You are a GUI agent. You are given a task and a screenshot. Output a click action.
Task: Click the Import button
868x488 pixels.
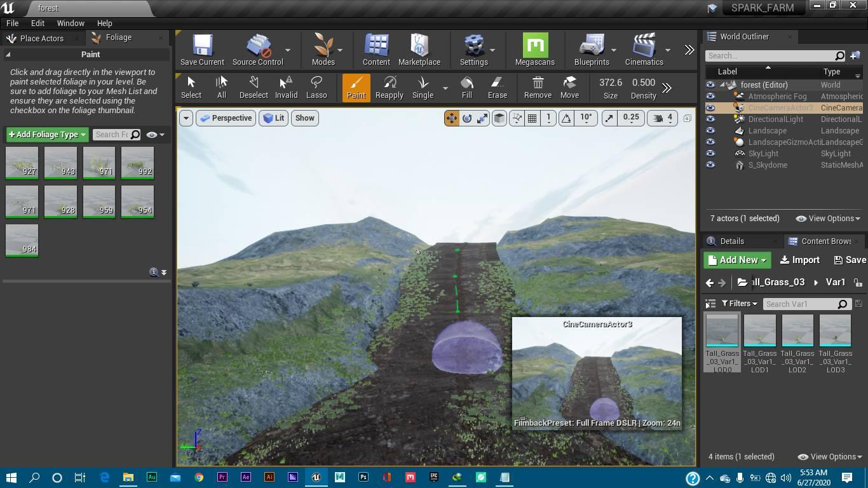click(800, 260)
